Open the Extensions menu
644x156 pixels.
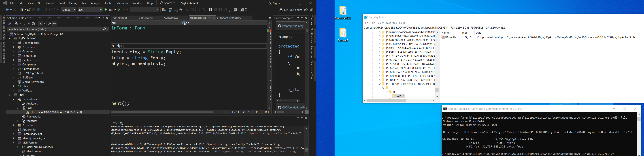(x=122, y=3)
